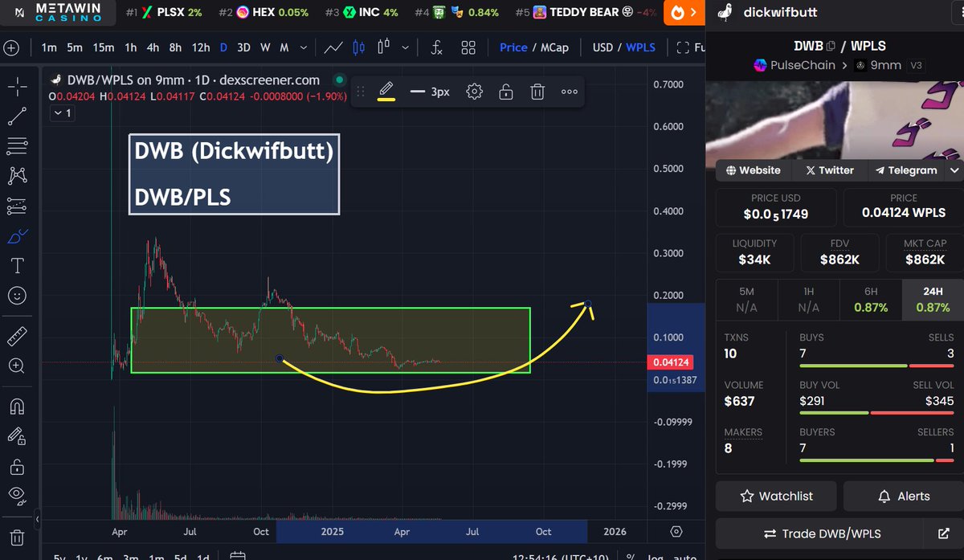964x560 pixels.
Task: Select the 6H stats period
Action: (871, 299)
